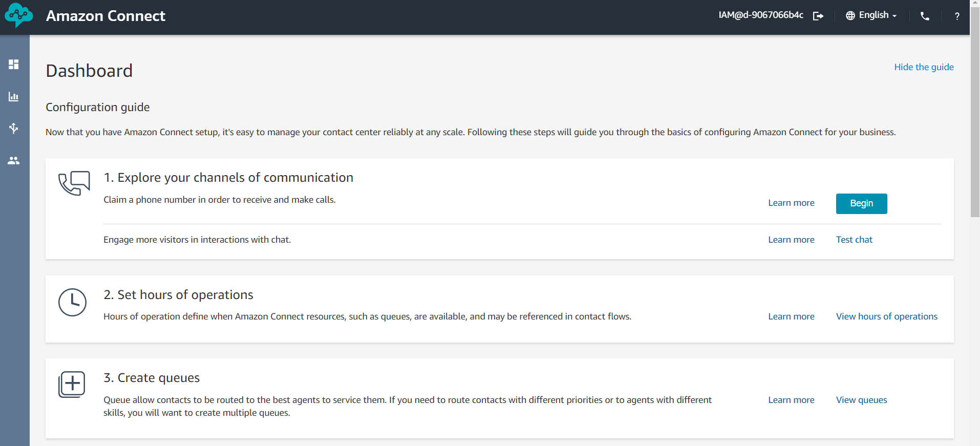
Task: Open the Users sidebar icon
Action: pyautogui.click(x=14, y=160)
